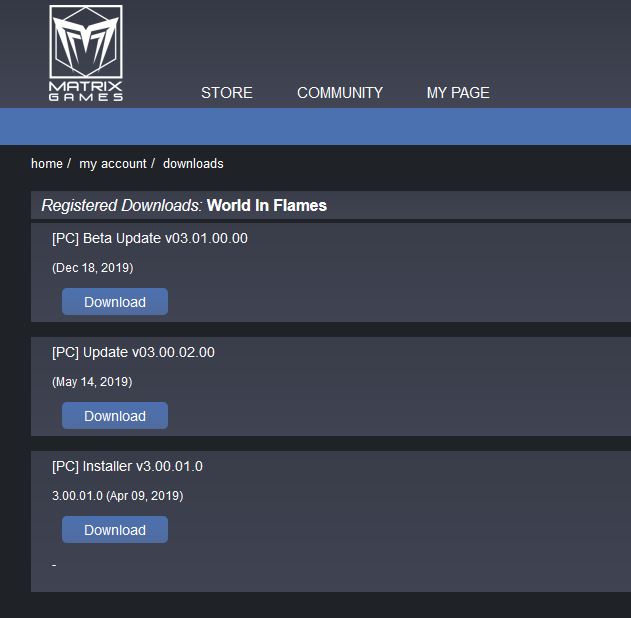Open the STORE menu
The image size is (631, 618).
pyautogui.click(x=227, y=93)
